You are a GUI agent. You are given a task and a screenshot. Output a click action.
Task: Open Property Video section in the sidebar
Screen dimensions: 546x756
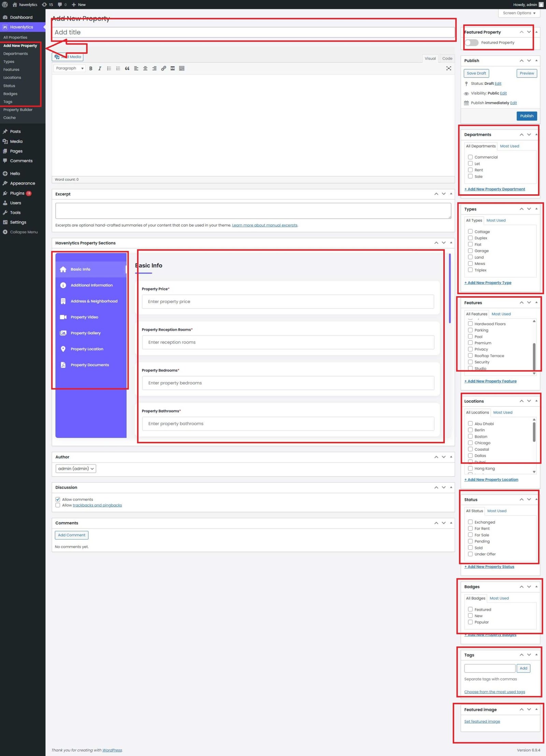pyautogui.click(x=84, y=317)
